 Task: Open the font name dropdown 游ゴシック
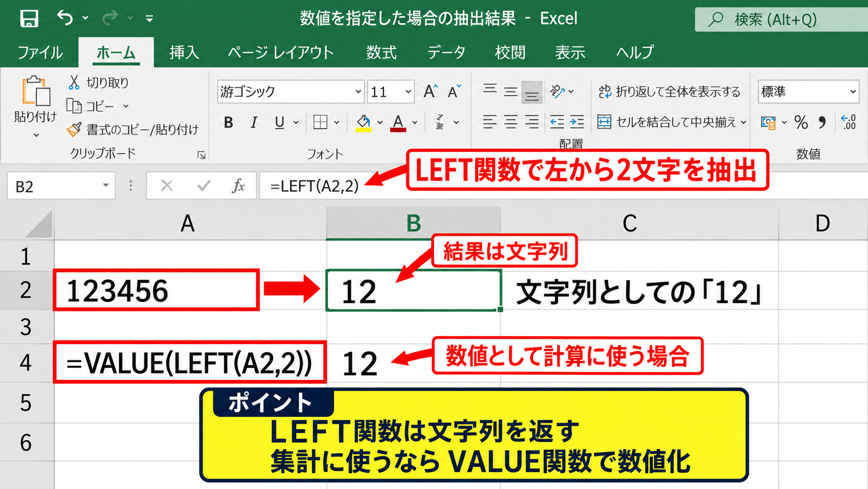click(358, 92)
